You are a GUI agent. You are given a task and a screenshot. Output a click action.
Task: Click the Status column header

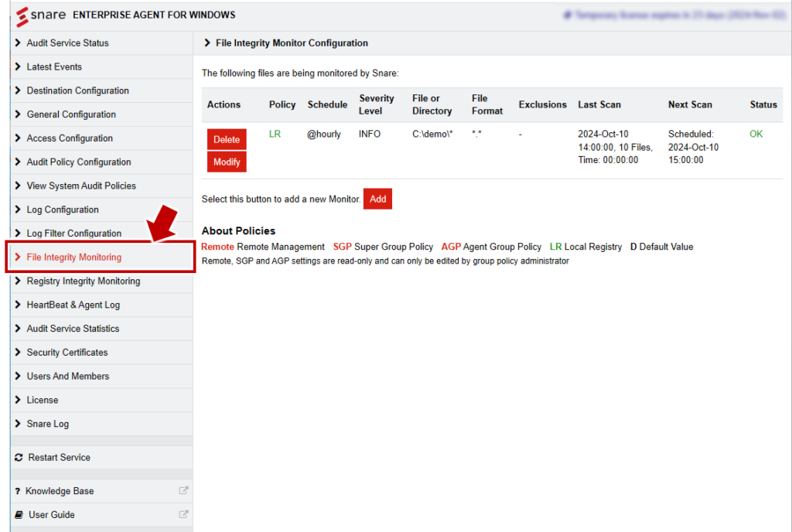pyautogui.click(x=763, y=104)
